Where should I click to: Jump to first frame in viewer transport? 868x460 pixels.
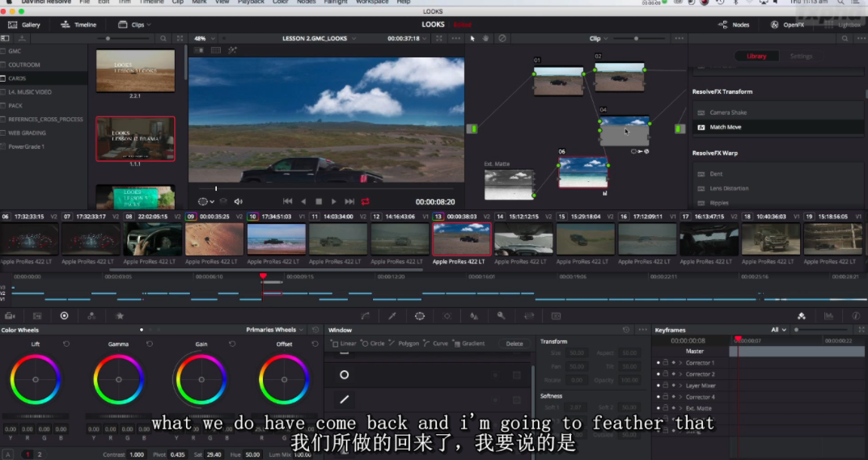[287, 201]
